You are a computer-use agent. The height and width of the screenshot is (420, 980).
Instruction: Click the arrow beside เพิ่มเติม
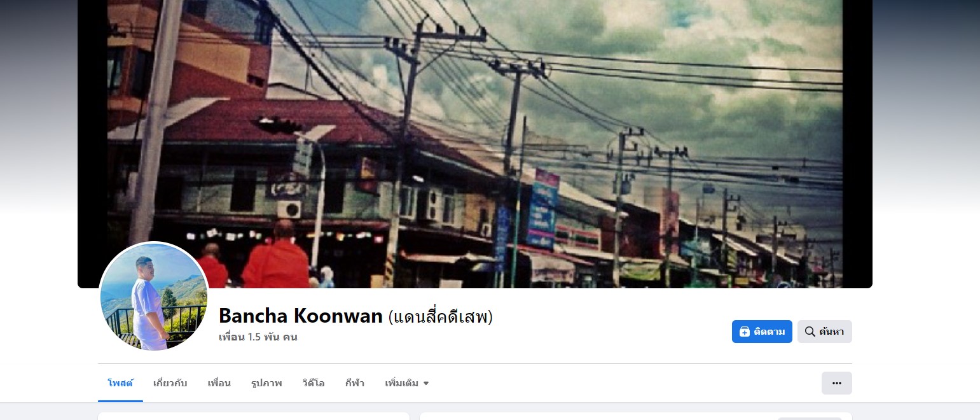point(426,383)
